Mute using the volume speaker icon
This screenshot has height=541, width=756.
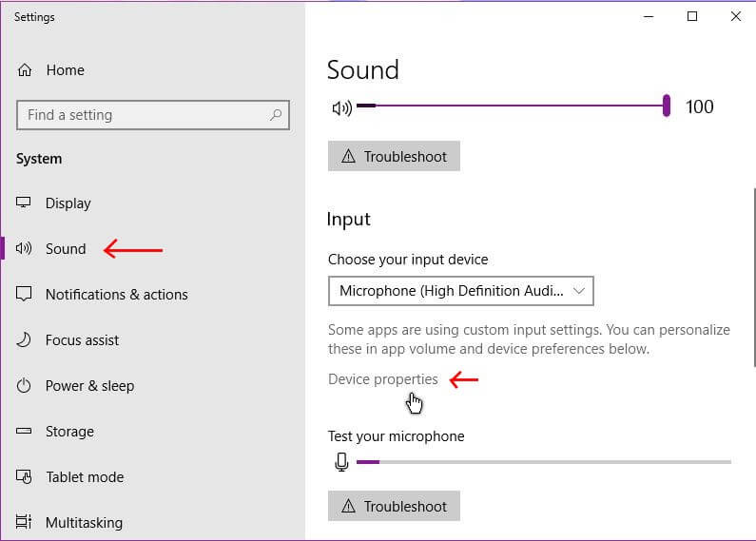[x=341, y=107]
